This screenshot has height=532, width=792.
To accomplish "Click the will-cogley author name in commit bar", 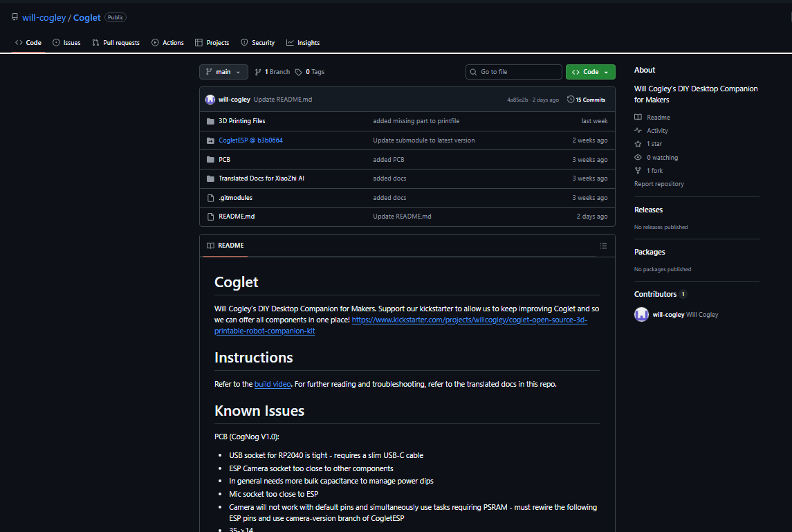I will click(234, 100).
